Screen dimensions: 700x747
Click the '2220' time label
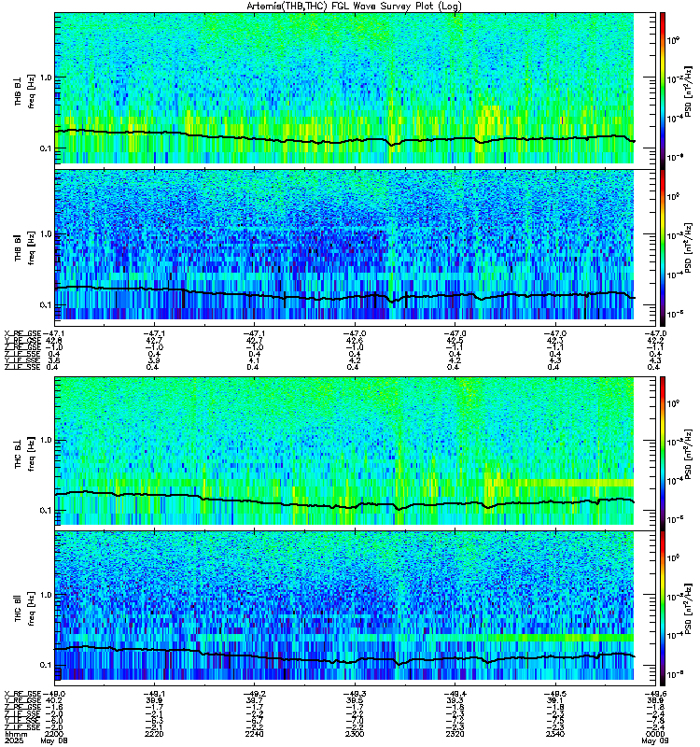click(x=154, y=734)
